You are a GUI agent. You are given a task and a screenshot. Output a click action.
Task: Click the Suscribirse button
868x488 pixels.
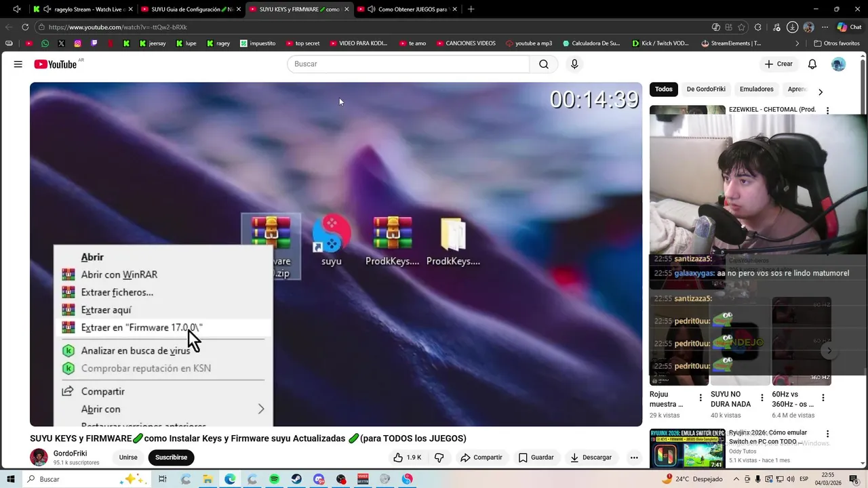171,457
